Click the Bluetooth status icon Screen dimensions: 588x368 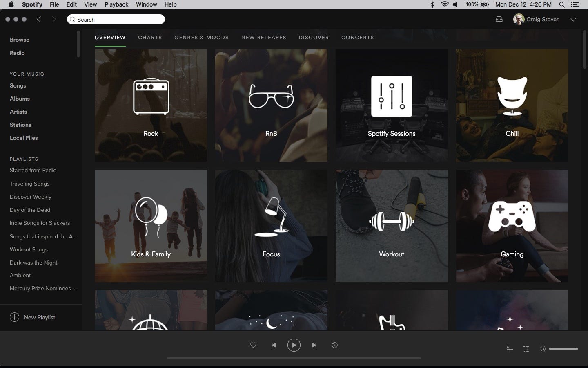pos(433,4)
